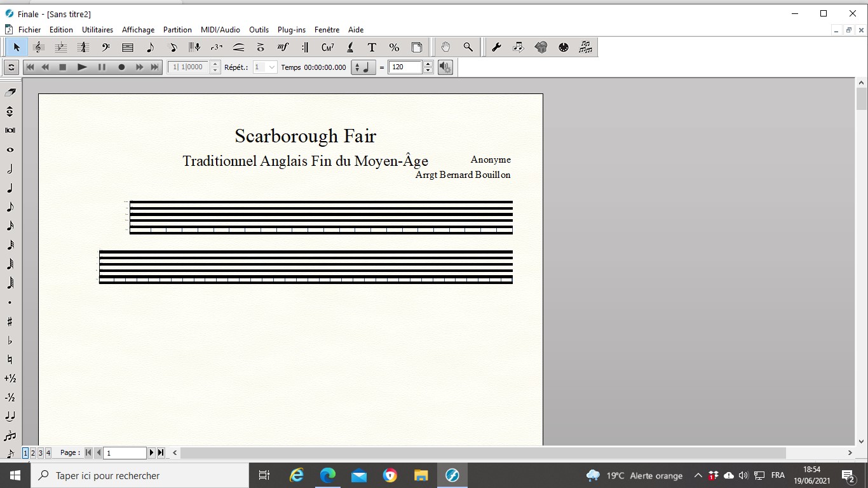Screen dimensions: 868x488
Task: Open the MIDI/Audio menu
Action: point(220,30)
